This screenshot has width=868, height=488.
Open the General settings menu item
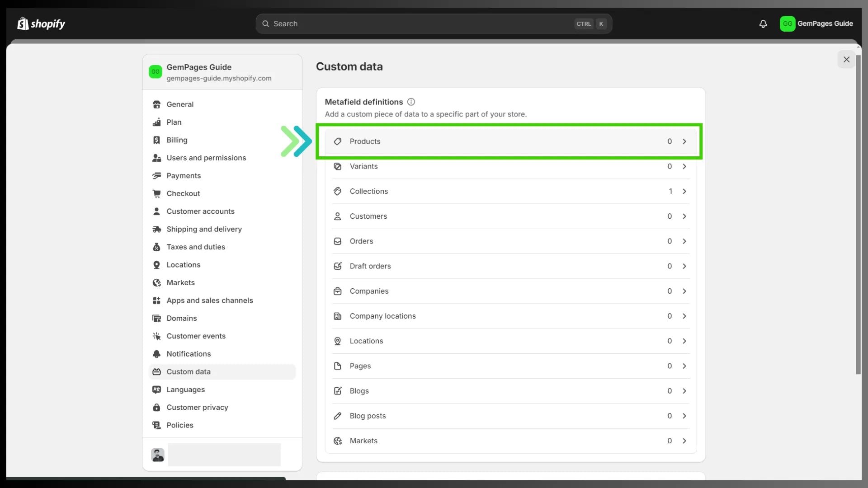coord(222,104)
